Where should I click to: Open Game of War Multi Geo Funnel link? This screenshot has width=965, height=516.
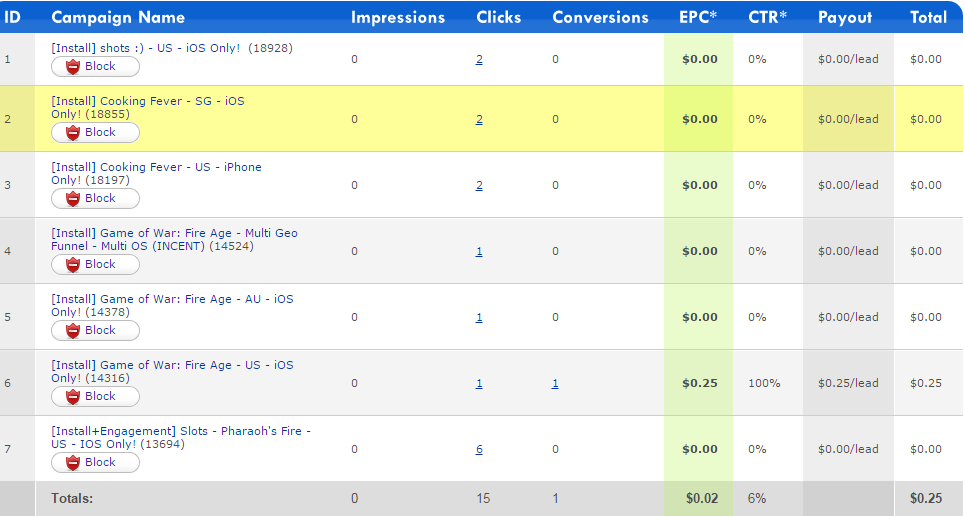click(174, 233)
